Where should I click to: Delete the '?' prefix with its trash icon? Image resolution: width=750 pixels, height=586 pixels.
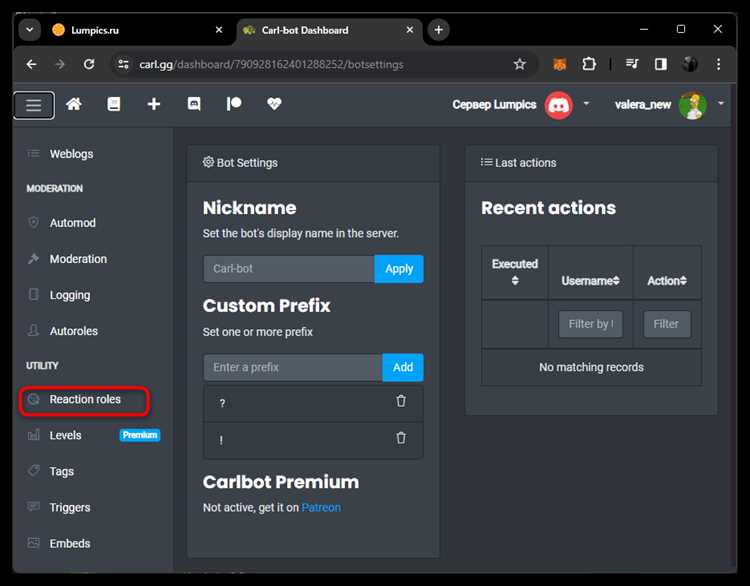[401, 401]
